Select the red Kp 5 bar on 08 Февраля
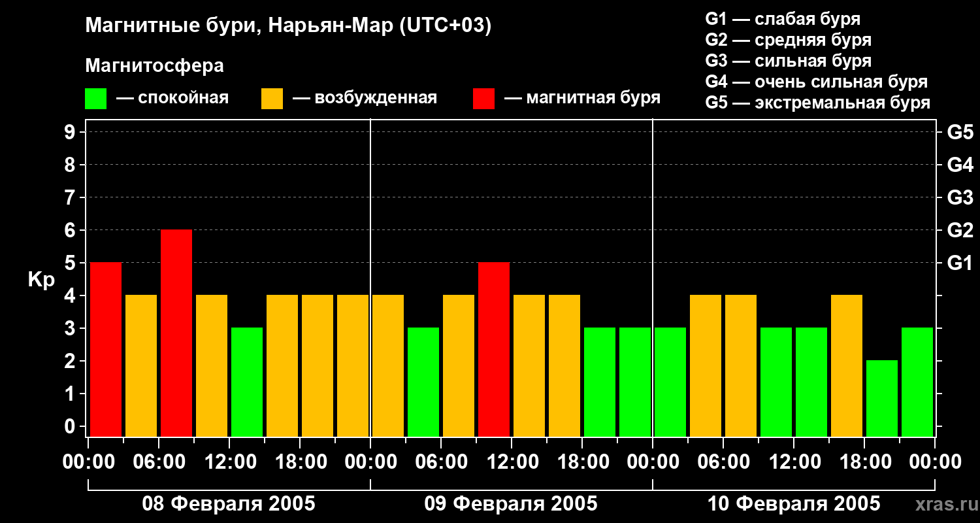Image resolution: width=980 pixels, height=523 pixels. click(x=106, y=349)
